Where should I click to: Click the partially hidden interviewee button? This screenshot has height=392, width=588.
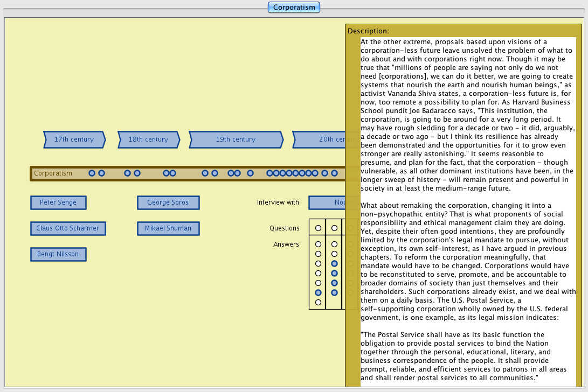click(327, 202)
